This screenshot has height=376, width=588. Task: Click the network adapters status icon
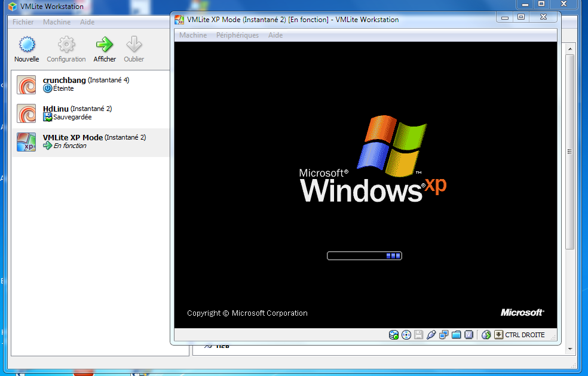tap(444, 335)
